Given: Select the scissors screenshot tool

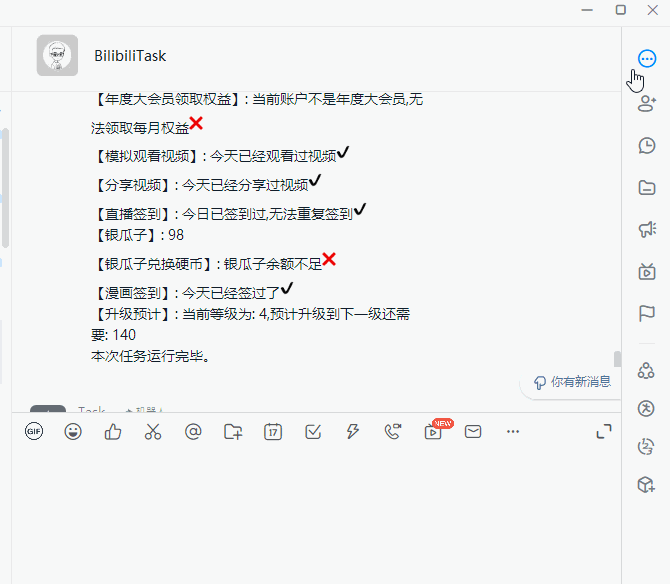Looking at the screenshot, I should [x=153, y=431].
